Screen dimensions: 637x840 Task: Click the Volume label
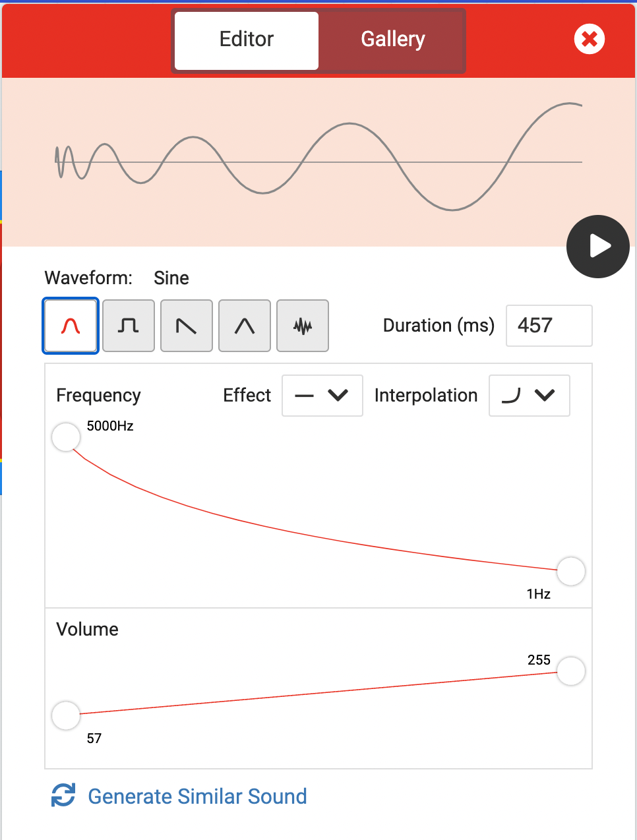[x=87, y=629]
